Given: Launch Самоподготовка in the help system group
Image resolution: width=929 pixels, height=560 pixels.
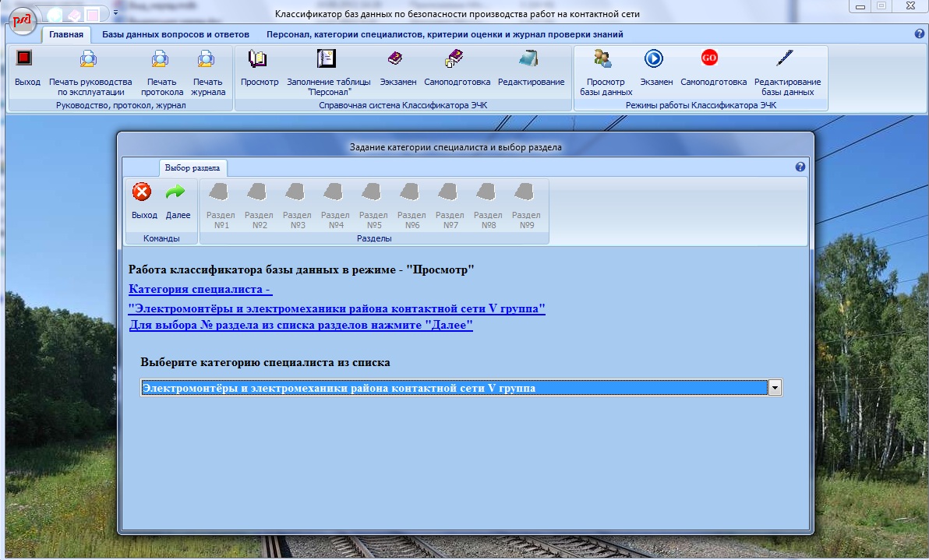Looking at the screenshot, I should point(456,59).
